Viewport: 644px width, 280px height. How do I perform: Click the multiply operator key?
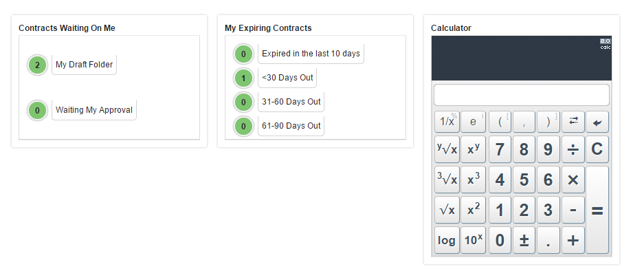pos(573,180)
